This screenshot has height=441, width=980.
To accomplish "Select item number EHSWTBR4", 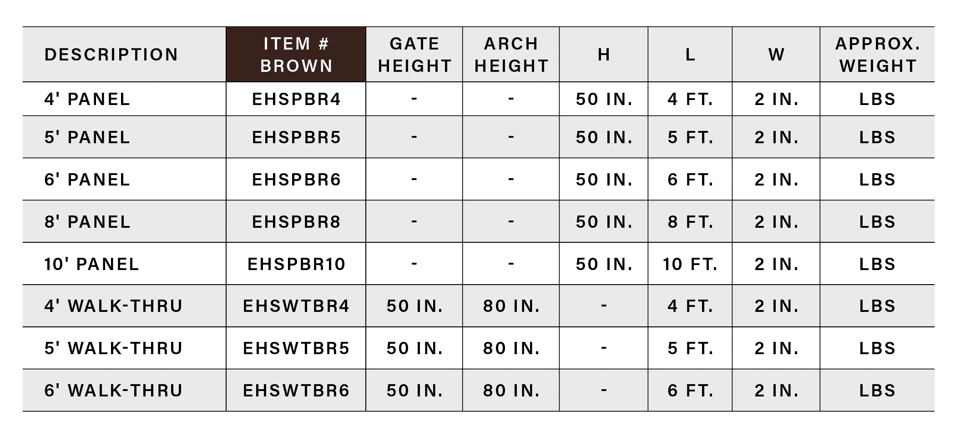I will tap(296, 306).
